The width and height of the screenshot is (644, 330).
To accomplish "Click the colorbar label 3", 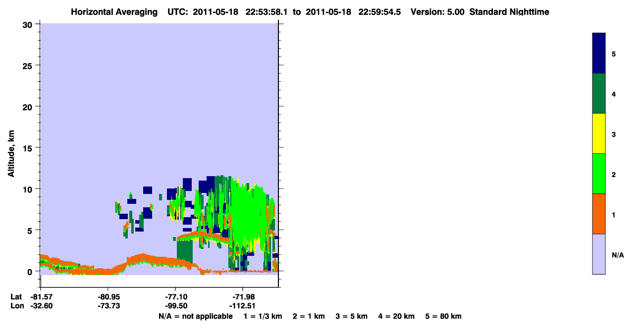I will (614, 134).
